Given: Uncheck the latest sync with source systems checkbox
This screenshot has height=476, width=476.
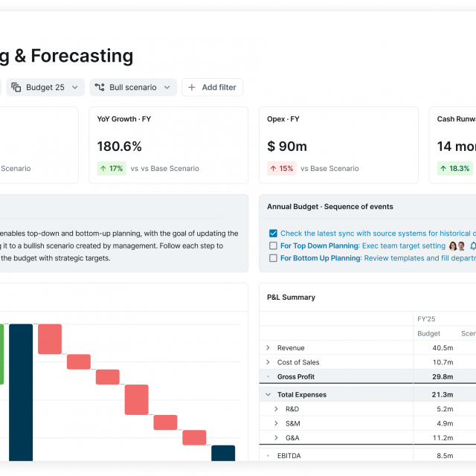Looking at the screenshot, I should (x=273, y=234).
